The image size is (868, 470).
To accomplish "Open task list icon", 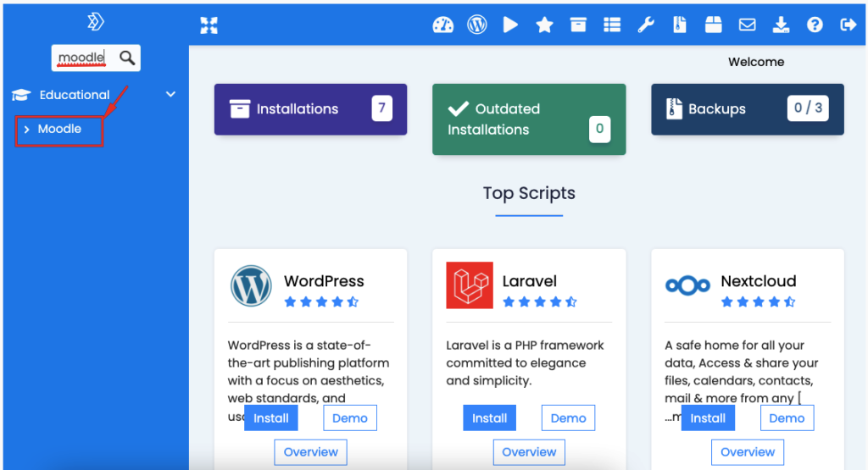I will (x=612, y=25).
